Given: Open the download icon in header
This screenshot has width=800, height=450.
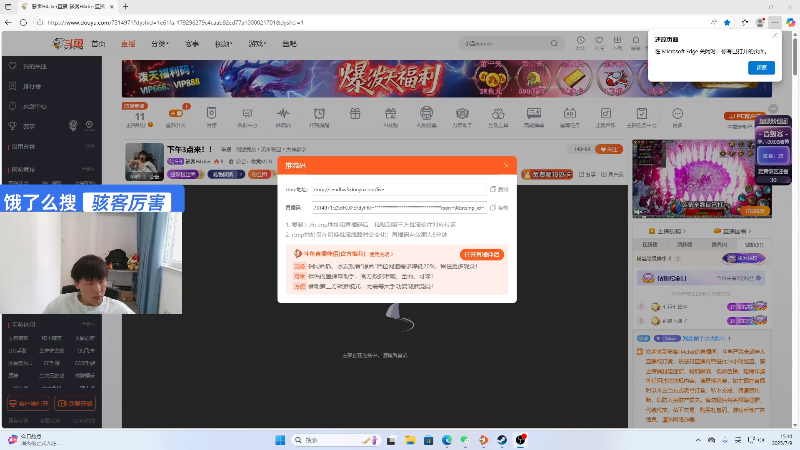Looking at the screenshot, I should (617, 40).
